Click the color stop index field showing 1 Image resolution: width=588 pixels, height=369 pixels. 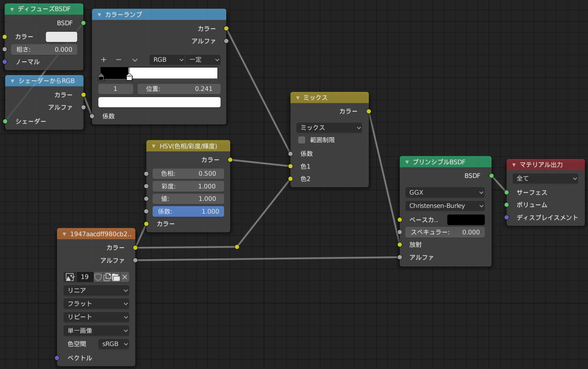click(x=116, y=89)
